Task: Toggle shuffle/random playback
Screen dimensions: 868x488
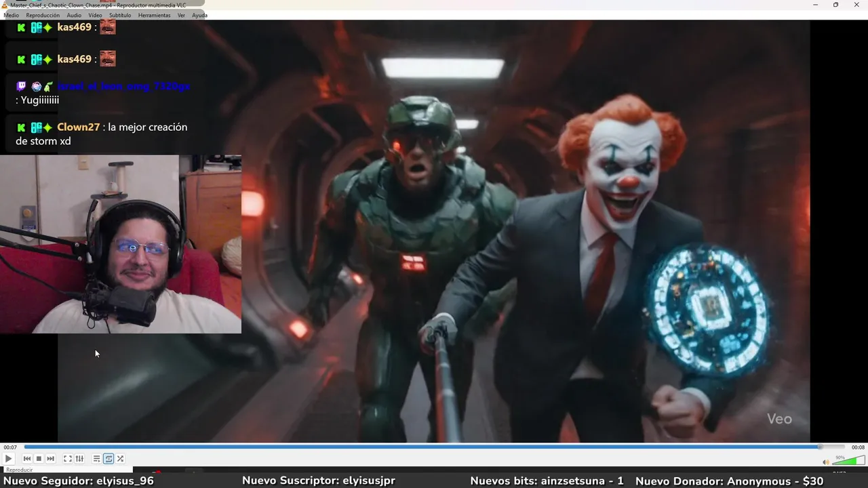Action: point(120,459)
